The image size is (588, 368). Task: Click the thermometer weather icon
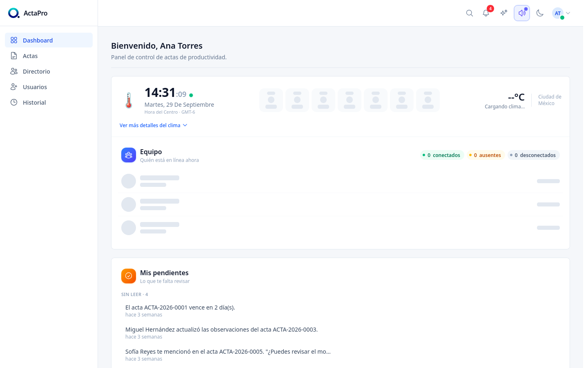[x=129, y=100]
